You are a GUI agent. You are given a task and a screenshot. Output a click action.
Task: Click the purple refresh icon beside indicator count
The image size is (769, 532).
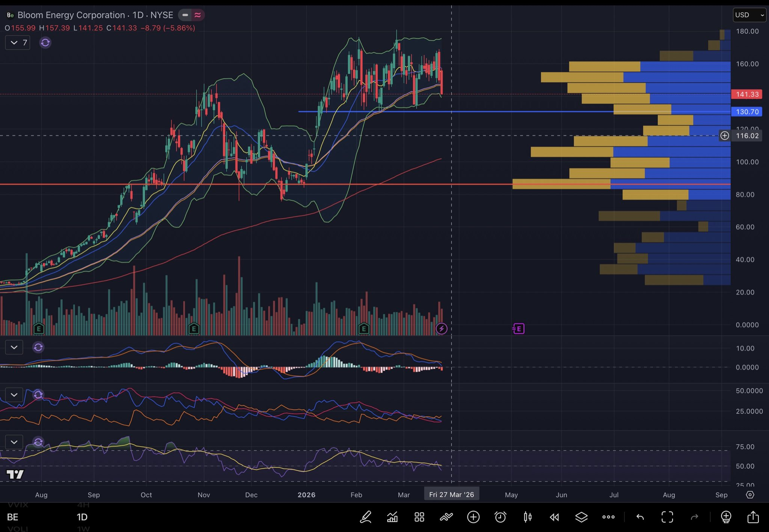tap(45, 42)
